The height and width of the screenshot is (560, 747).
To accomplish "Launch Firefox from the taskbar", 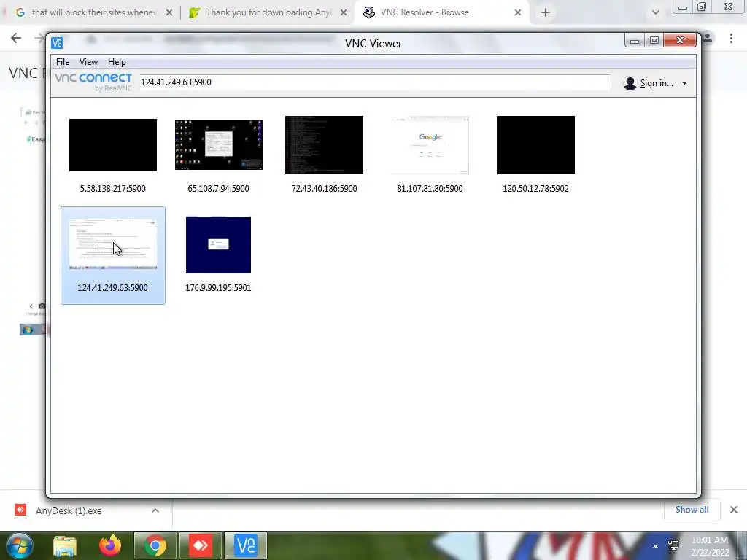I will 110,545.
